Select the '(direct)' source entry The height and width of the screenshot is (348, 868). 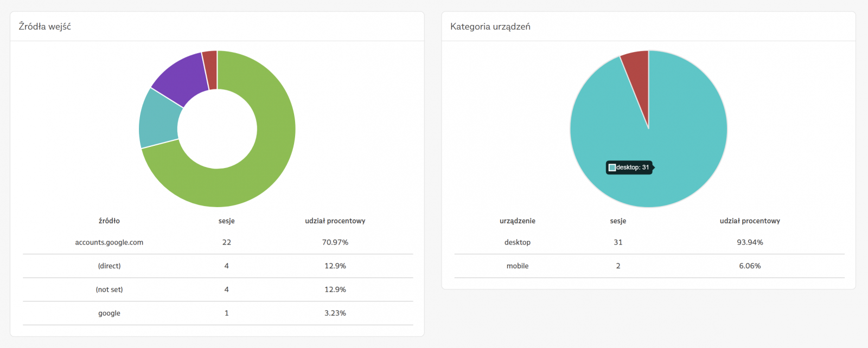tap(109, 266)
